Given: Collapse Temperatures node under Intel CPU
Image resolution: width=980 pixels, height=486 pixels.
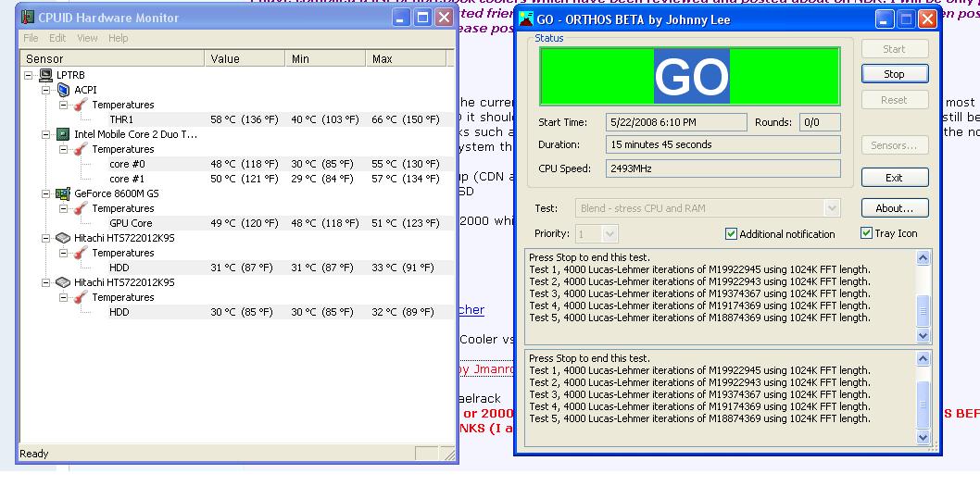Looking at the screenshot, I should pyautogui.click(x=63, y=149).
